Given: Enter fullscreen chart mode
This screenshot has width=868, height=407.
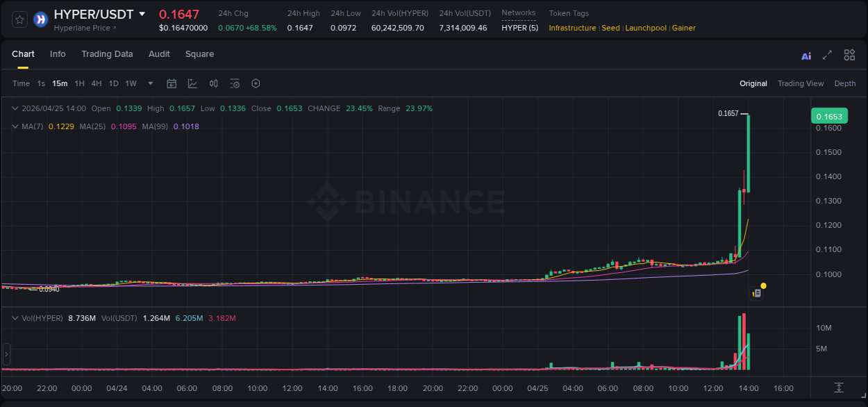Looking at the screenshot, I should (x=828, y=54).
